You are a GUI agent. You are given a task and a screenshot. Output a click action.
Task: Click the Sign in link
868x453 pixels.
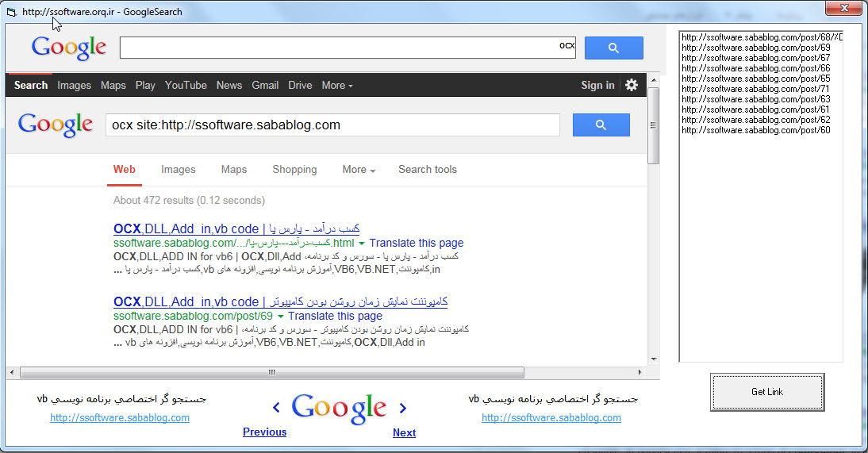point(597,86)
